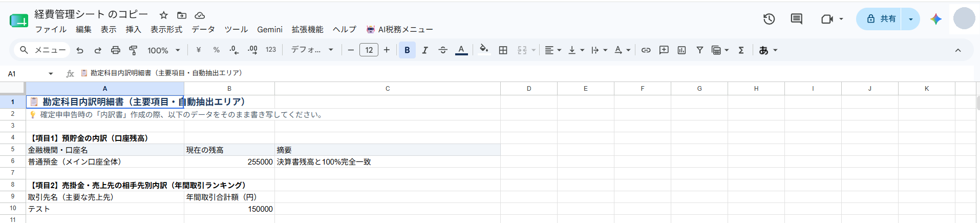Open the 拡張機能 menu
The width and height of the screenshot is (980, 223).
point(308,30)
